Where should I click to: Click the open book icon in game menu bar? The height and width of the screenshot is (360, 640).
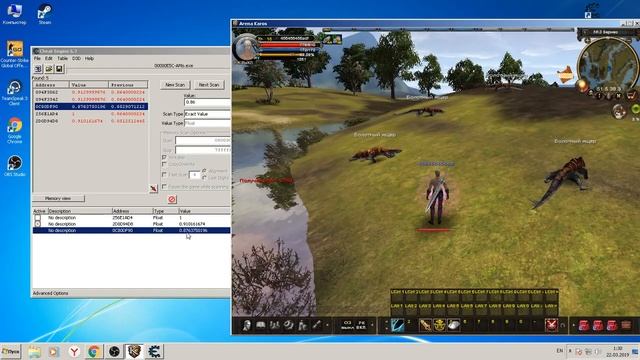(x=260, y=325)
